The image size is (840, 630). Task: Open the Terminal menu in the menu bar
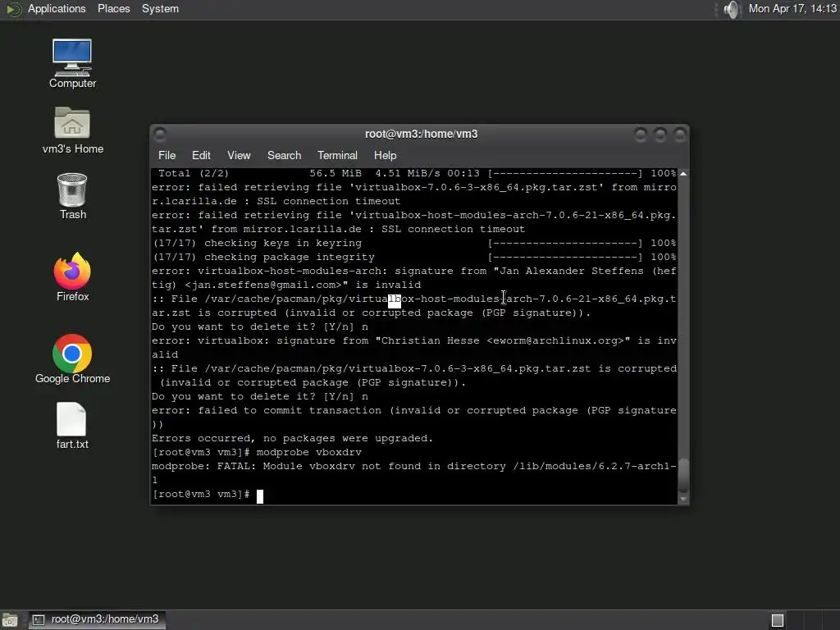pyautogui.click(x=337, y=155)
